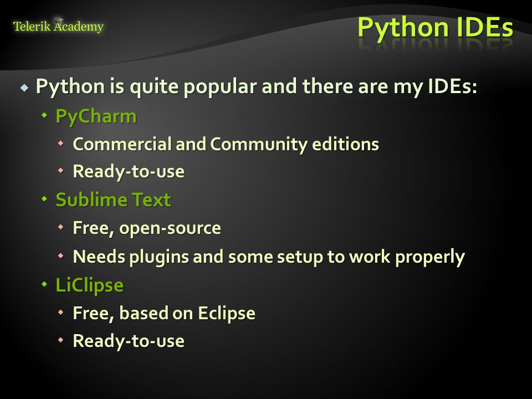Select the 'Sublime Text' heading
Viewport: 532px width, 399px height.
click(113, 199)
